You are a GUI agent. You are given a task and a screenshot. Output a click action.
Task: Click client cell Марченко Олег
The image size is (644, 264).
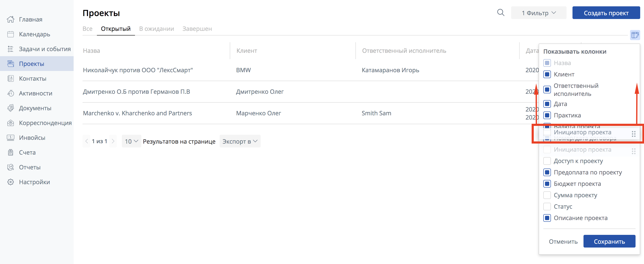(259, 113)
